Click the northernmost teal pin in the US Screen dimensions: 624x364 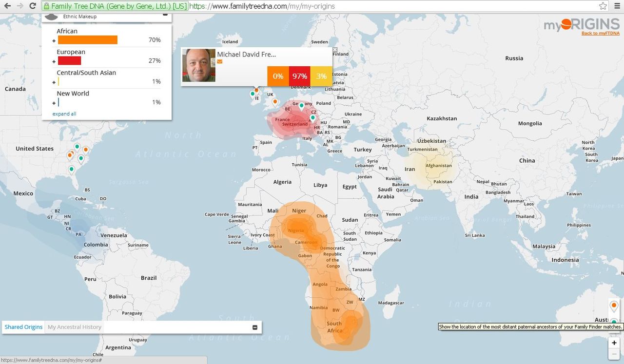click(77, 147)
